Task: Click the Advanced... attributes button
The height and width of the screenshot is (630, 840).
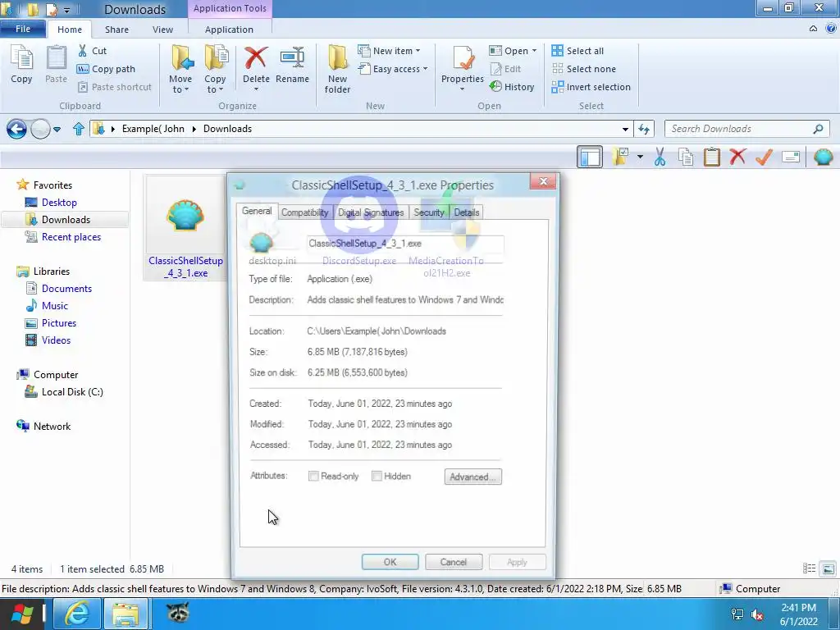Action: (x=473, y=477)
